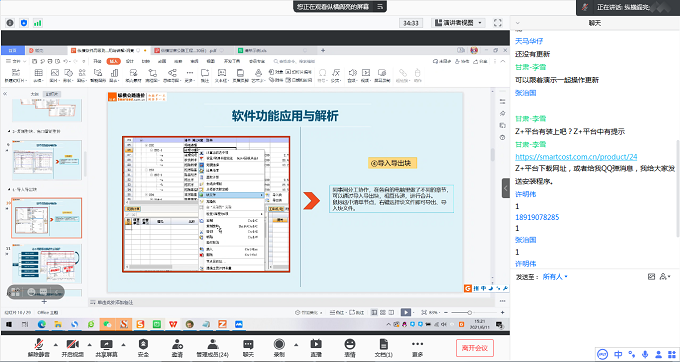680x362 pixels.
Task: Select the highlighted slide thumbnail in the shared screen
Action: click(46, 218)
